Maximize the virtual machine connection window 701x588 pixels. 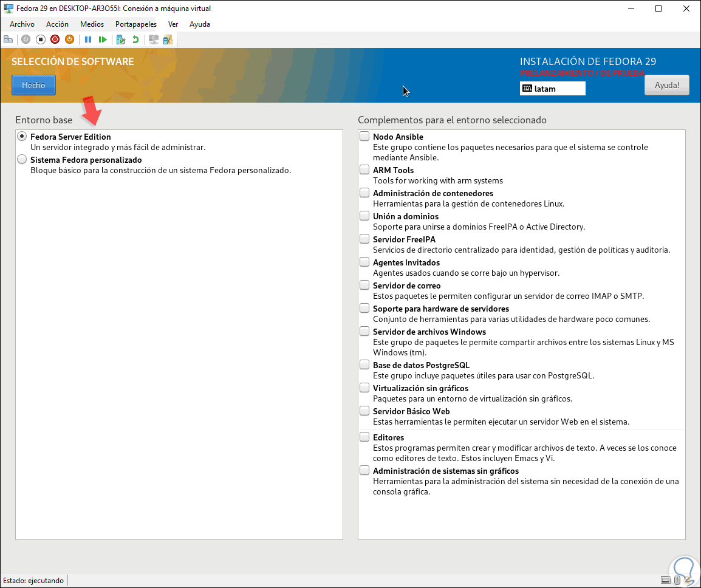coord(658,9)
